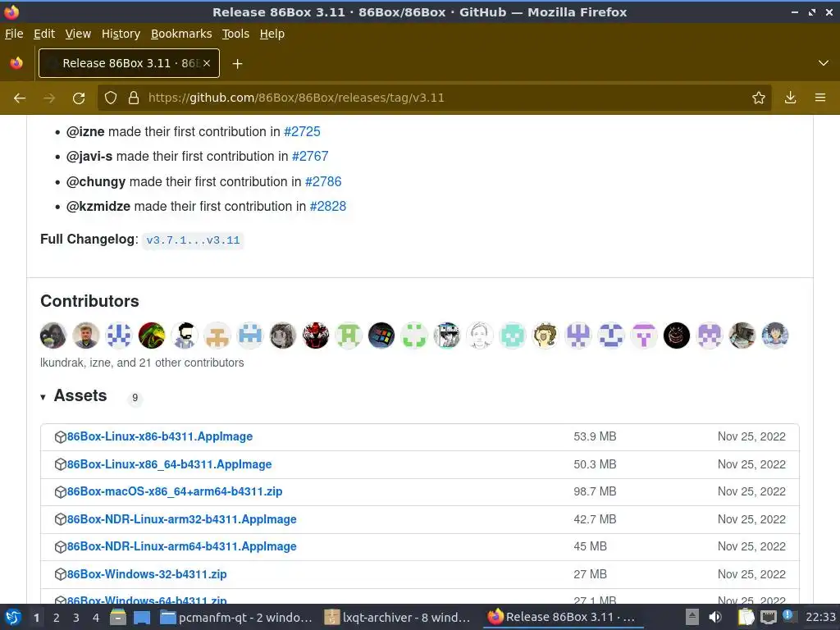The height and width of the screenshot is (630, 840).
Task: Open pull request #2767
Action: 310,157
